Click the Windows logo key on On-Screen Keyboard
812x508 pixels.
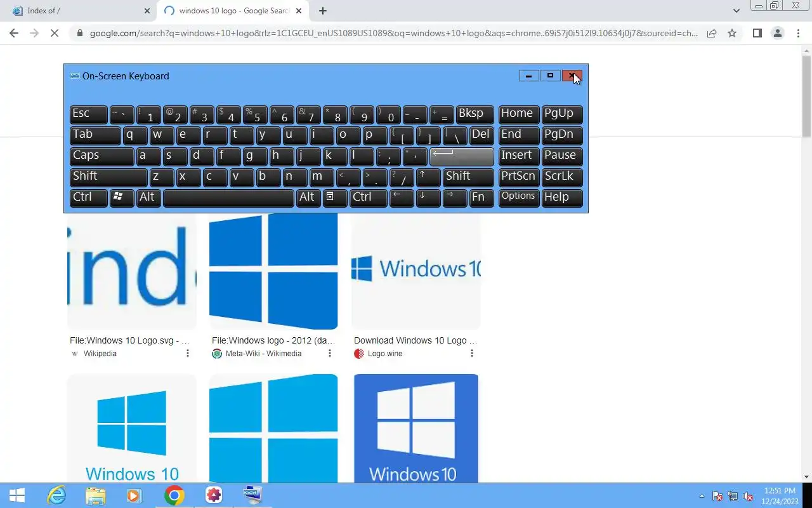pyautogui.click(x=121, y=197)
